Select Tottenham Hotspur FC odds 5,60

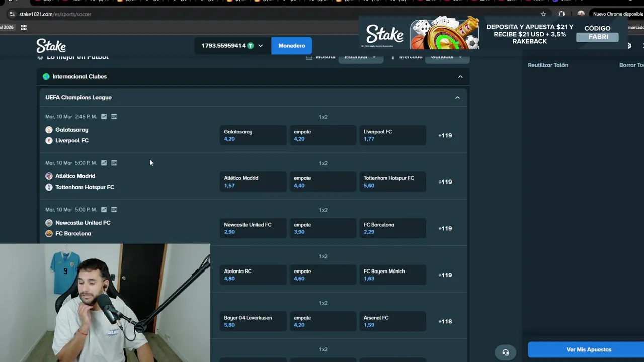click(392, 182)
